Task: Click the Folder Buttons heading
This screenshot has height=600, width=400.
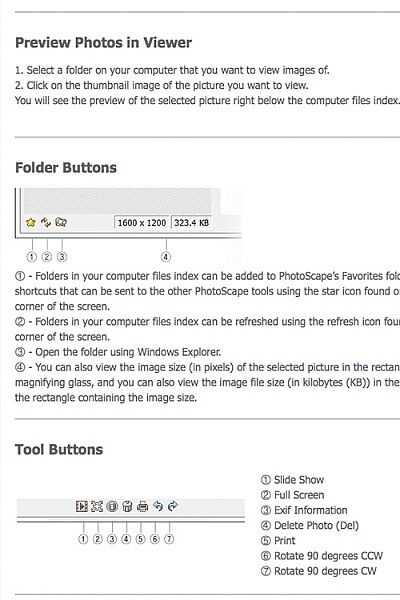Action: click(66, 168)
